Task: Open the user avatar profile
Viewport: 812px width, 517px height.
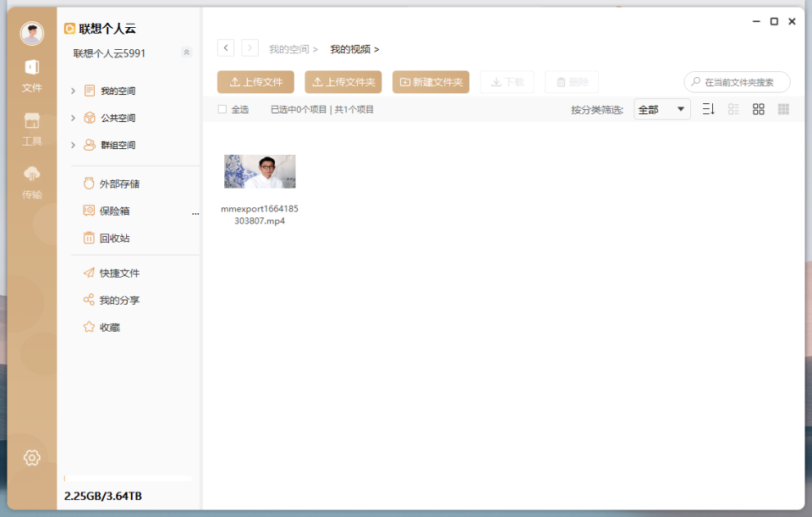Action: click(x=31, y=33)
